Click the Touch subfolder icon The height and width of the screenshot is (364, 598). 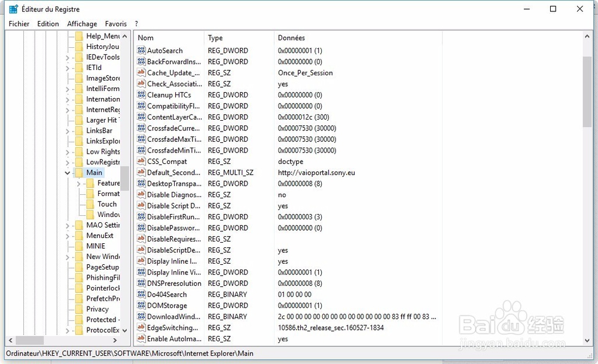(x=90, y=204)
